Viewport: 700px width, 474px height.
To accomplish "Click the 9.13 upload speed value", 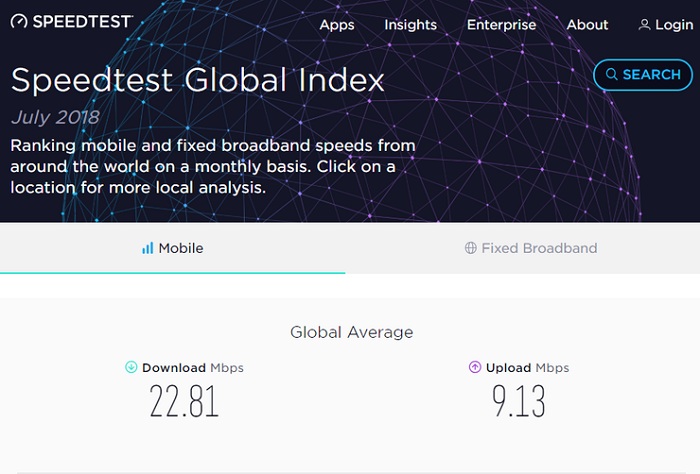I will coord(518,401).
